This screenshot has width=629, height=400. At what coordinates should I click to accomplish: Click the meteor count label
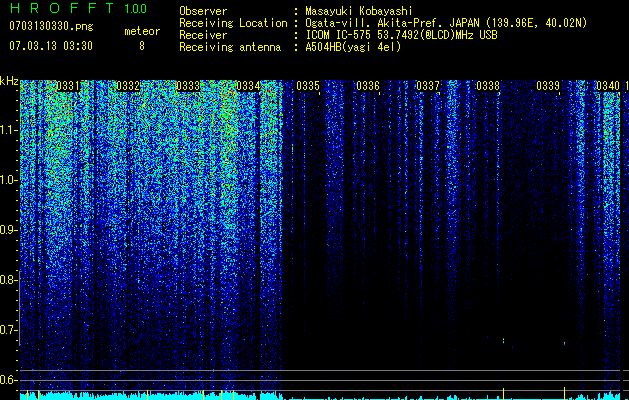[142, 31]
